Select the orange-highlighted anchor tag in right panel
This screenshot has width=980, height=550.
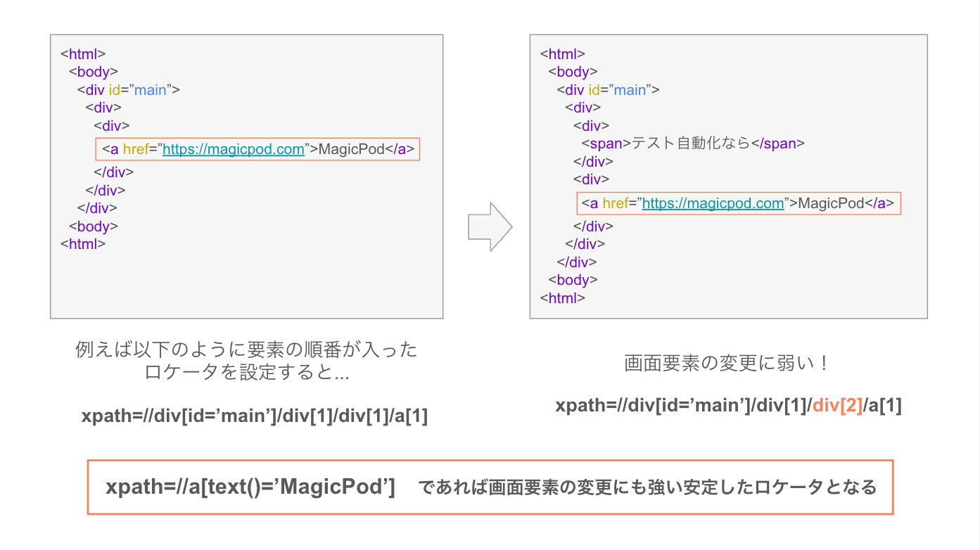point(739,203)
